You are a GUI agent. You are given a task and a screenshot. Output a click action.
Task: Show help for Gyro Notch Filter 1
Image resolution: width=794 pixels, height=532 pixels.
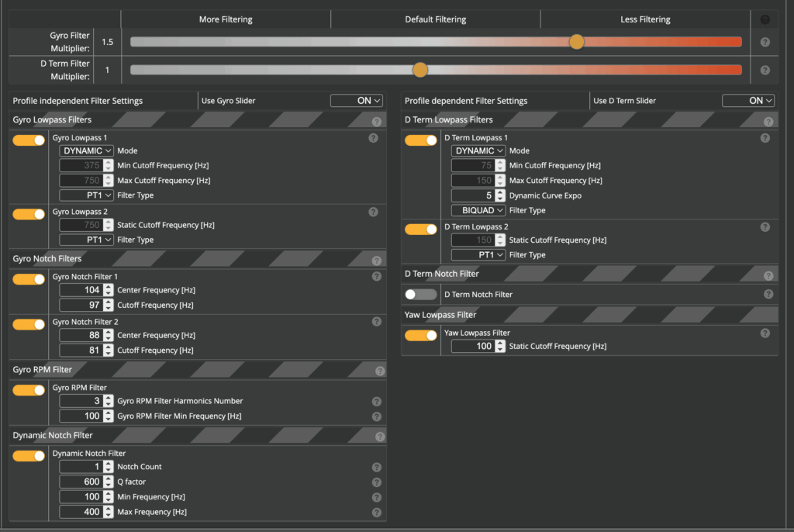click(x=376, y=276)
